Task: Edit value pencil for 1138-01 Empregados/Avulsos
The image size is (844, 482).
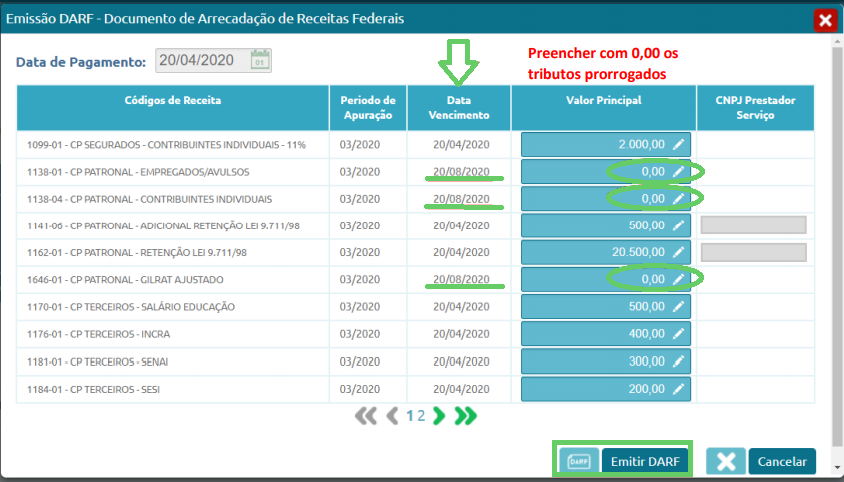Action: (679, 172)
